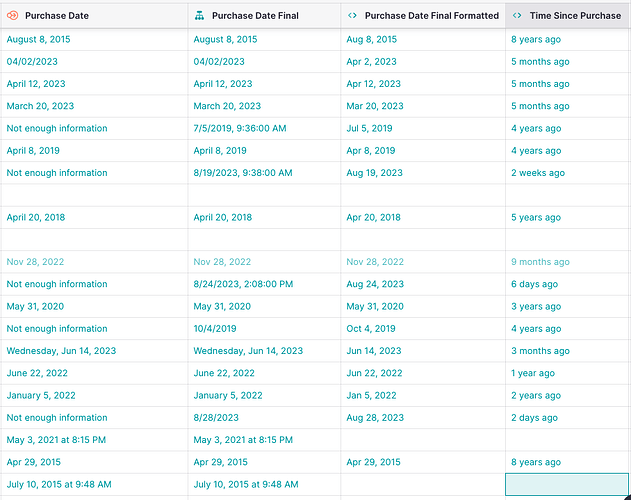631x500 pixels.
Task: Select the Purchase Date column header
Action: tap(94, 16)
